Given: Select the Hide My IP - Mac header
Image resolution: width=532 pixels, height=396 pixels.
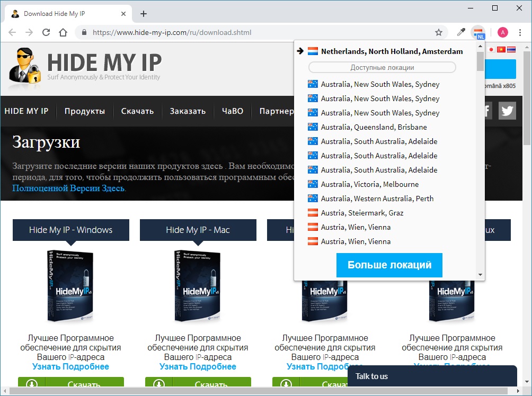Looking at the screenshot, I should 198,230.
